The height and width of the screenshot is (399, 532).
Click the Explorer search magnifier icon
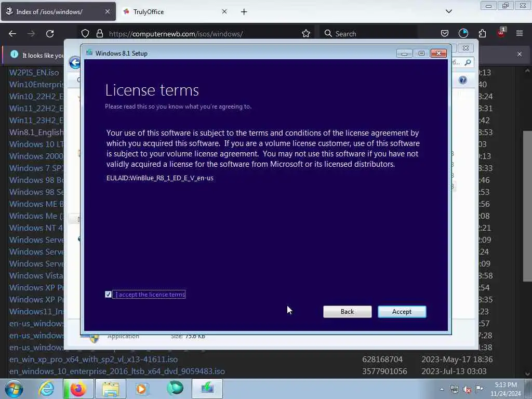pyautogui.click(x=468, y=62)
